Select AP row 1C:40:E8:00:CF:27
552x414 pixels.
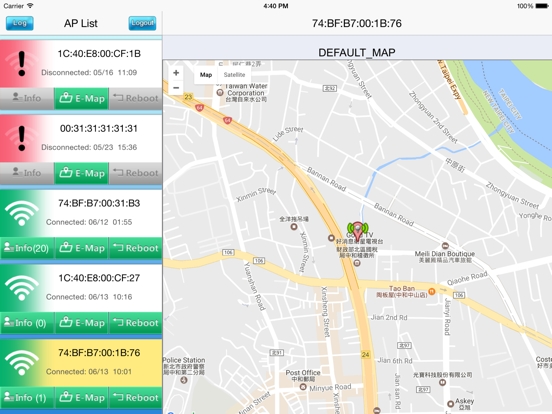coord(81,288)
